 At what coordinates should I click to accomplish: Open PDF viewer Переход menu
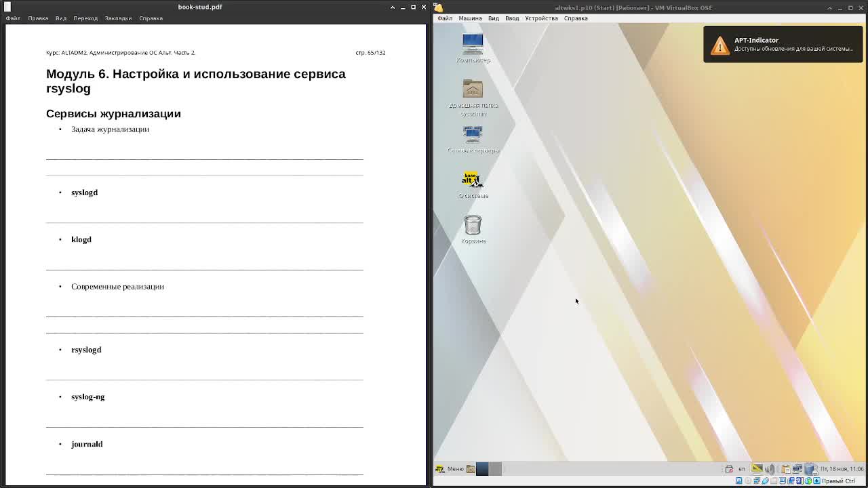coord(85,18)
